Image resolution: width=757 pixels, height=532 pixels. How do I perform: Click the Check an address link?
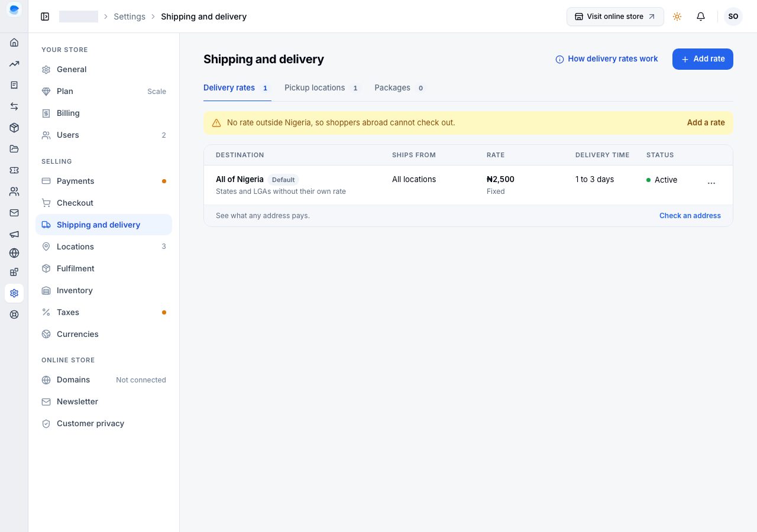pos(690,216)
